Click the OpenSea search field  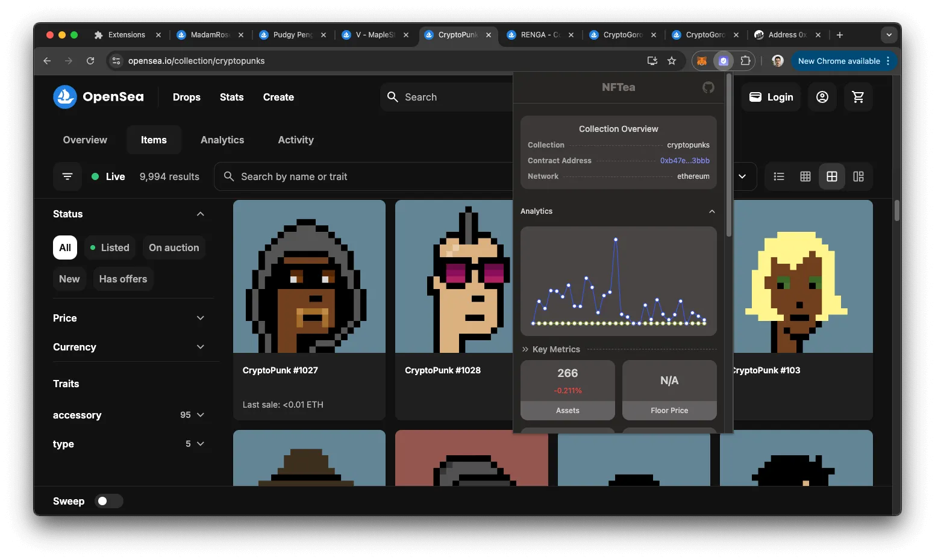pyautogui.click(x=446, y=97)
